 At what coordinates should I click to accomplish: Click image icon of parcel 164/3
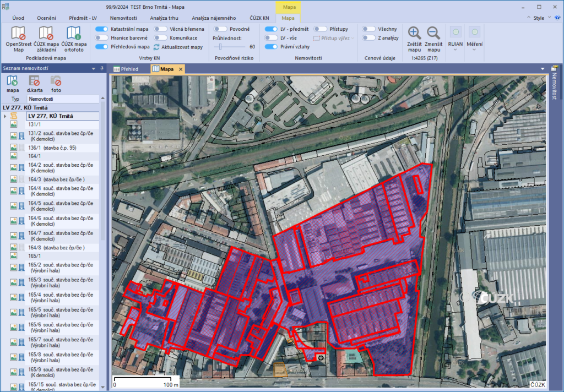tap(14, 179)
